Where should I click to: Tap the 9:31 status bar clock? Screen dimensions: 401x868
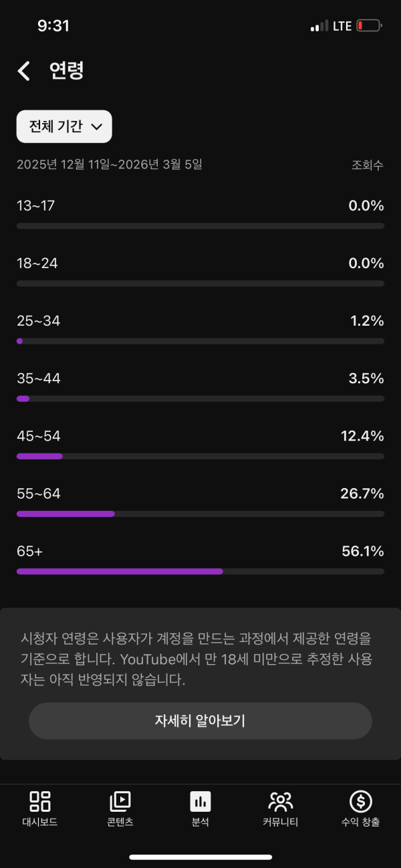(x=53, y=26)
